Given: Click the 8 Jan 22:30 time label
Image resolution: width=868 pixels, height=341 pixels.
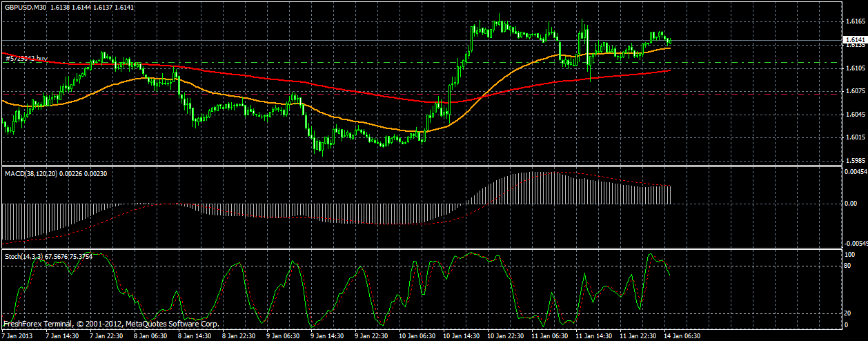Looking at the screenshot, I should point(239,335).
